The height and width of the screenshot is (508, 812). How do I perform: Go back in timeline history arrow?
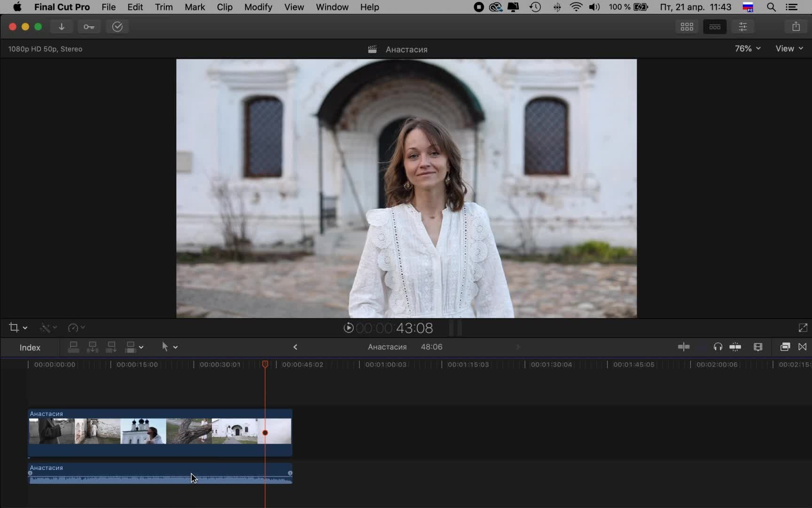[x=295, y=347]
